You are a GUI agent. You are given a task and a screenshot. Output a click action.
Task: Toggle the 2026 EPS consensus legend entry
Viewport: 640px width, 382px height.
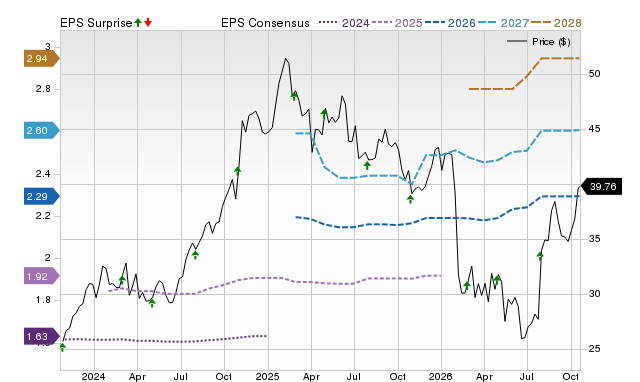tap(450, 23)
